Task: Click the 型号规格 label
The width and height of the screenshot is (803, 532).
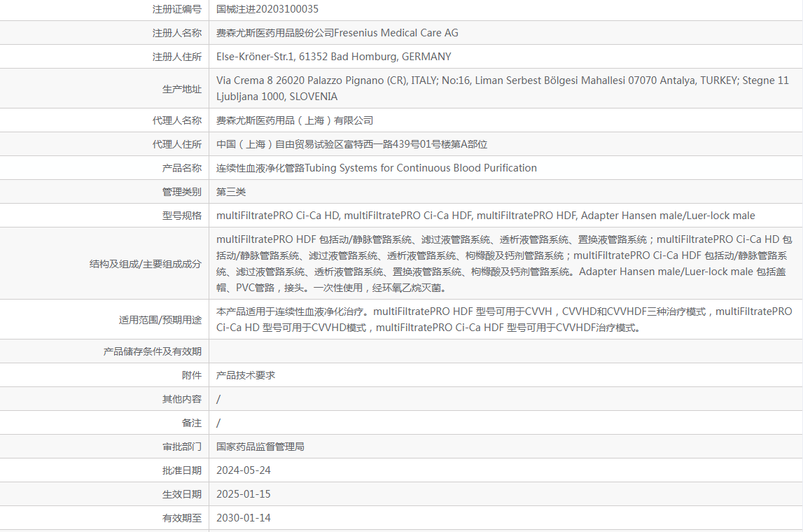Action: click(x=182, y=216)
